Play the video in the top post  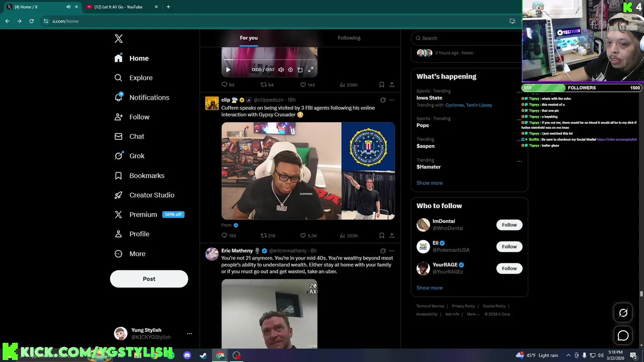pyautogui.click(x=228, y=70)
